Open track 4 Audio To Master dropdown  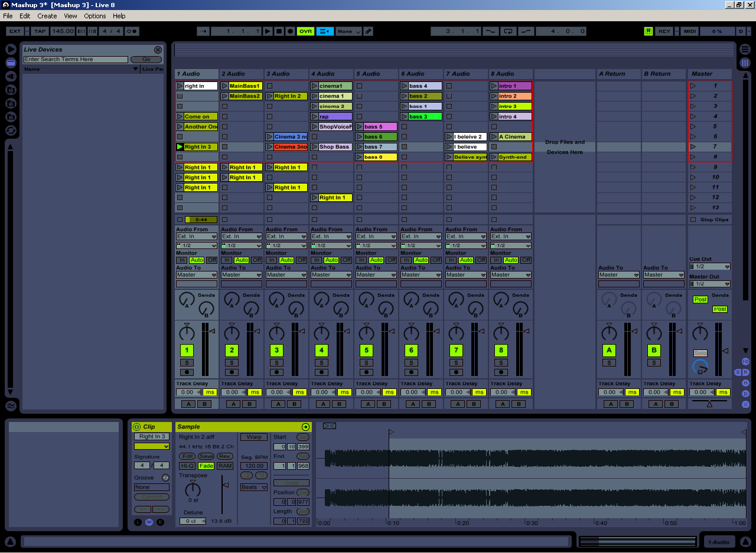(331, 275)
